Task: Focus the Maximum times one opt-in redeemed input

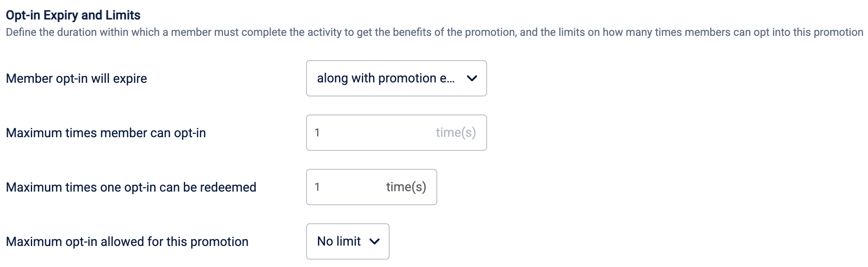Action: coord(350,187)
